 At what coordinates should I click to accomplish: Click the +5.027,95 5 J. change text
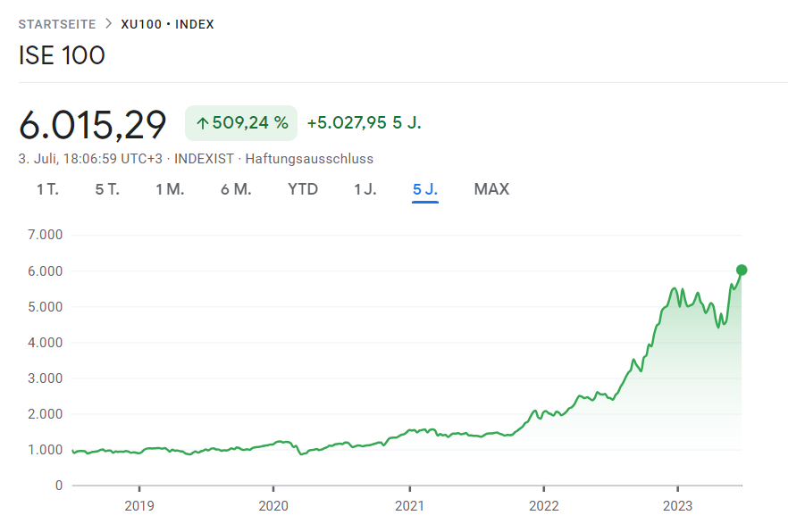(364, 123)
